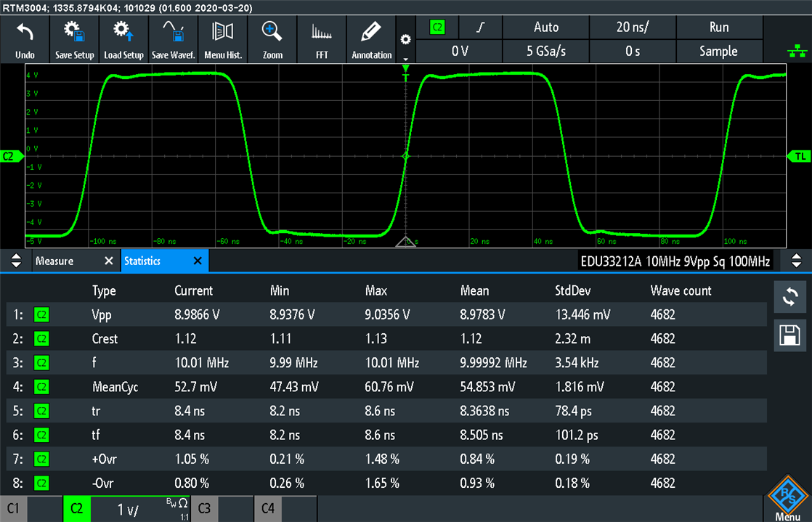Select the C2 channel marker on left edge
The image size is (812, 522).
(12, 156)
